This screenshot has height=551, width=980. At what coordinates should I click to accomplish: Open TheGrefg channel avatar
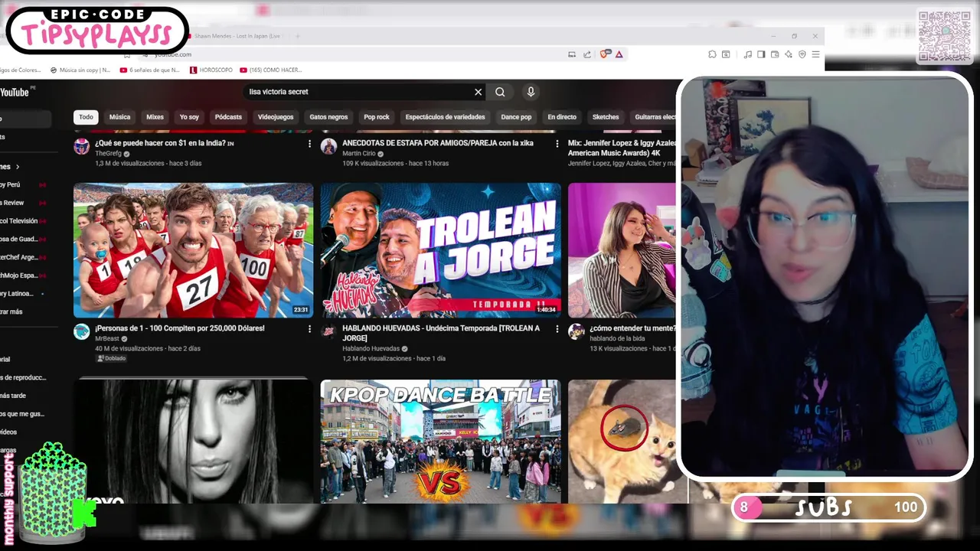coord(82,147)
